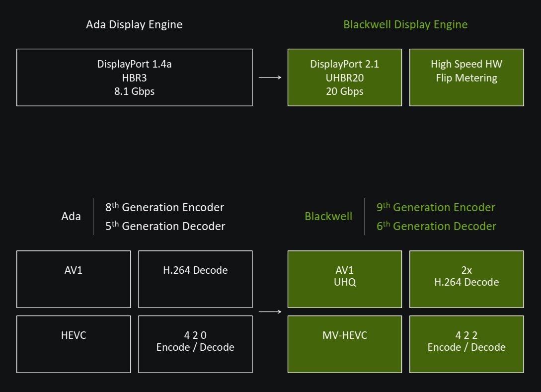The width and height of the screenshot is (541, 392).
Task: Select the DisplayPort 1.4a HBR3 box
Action: [x=134, y=78]
